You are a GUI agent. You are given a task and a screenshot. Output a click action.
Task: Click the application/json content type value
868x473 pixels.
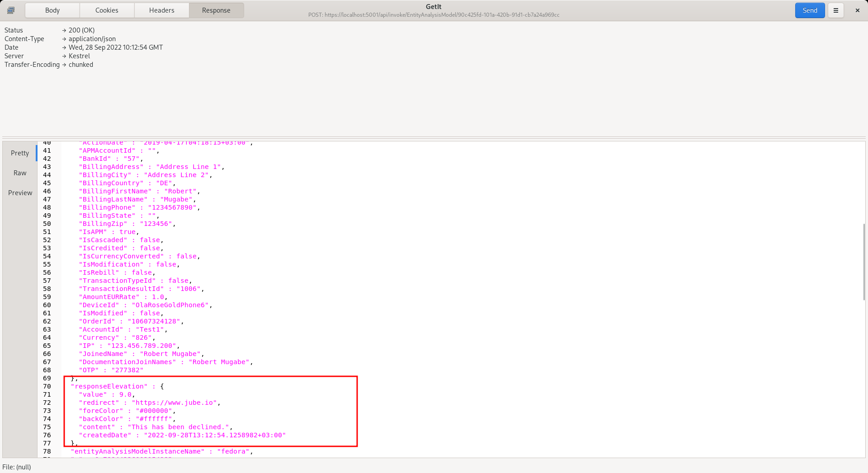coord(92,39)
